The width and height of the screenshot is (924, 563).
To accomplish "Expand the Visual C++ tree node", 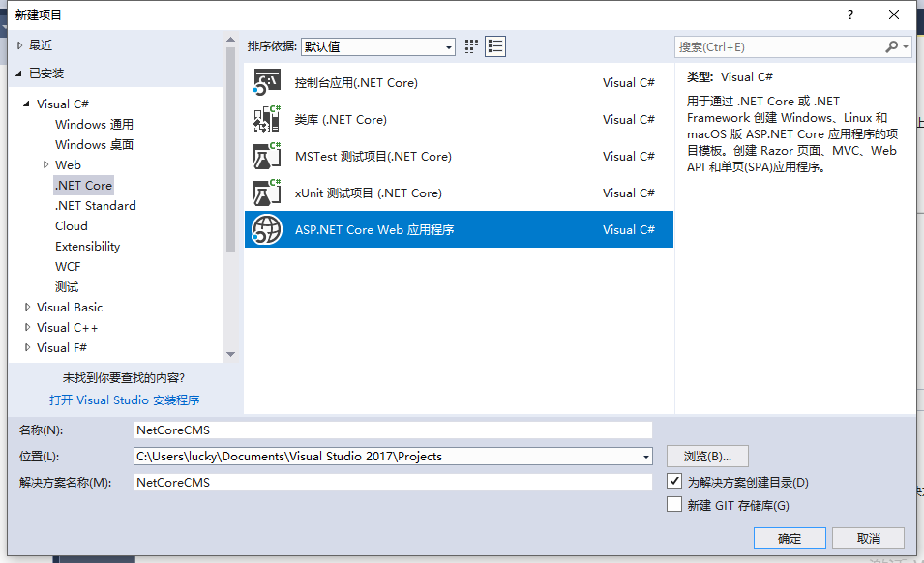I will coord(27,327).
